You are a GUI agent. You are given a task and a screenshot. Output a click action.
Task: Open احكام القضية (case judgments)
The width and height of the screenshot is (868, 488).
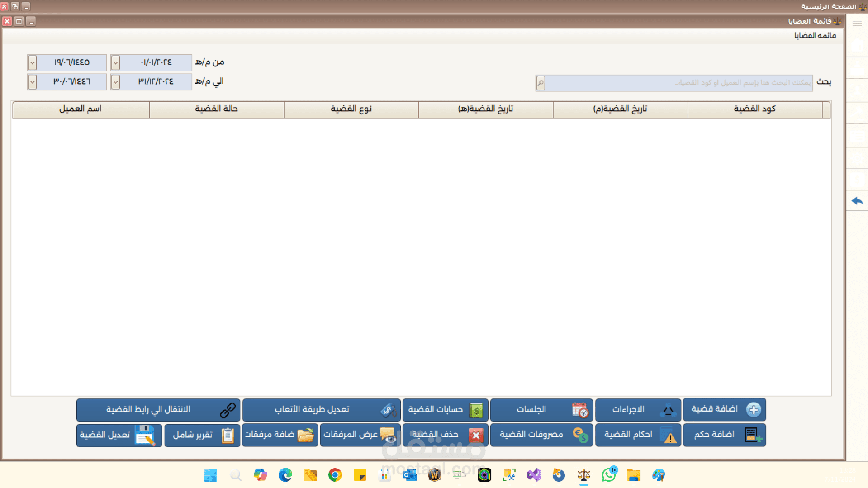[x=638, y=435]
